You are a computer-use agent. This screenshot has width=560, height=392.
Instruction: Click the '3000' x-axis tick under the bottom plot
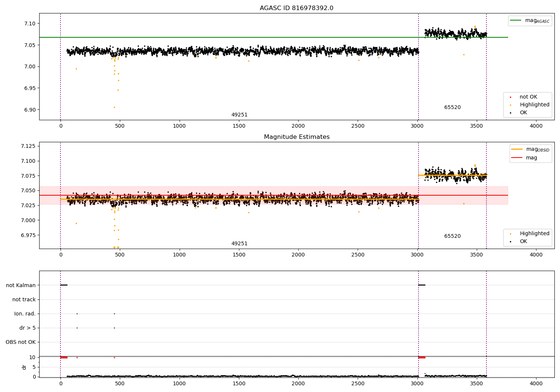click(417, 384)
